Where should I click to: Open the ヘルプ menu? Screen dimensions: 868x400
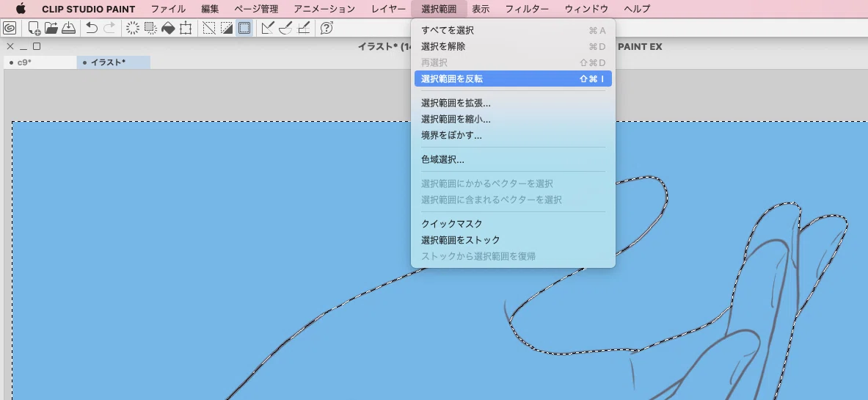[637, 9]
